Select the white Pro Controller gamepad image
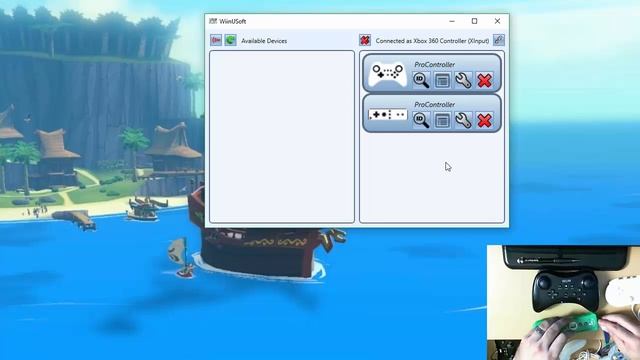 pyautogui.click(x=387, y=74)
